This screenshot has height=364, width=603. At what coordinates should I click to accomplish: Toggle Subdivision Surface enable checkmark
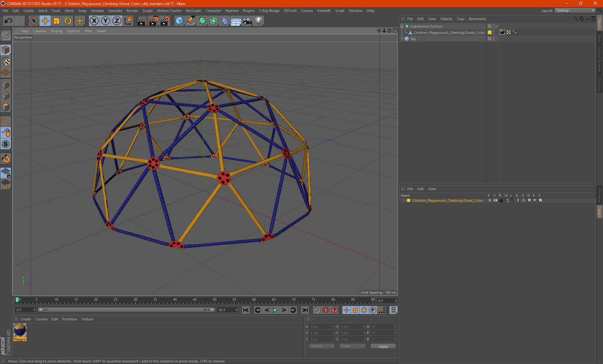coord(497,26)
